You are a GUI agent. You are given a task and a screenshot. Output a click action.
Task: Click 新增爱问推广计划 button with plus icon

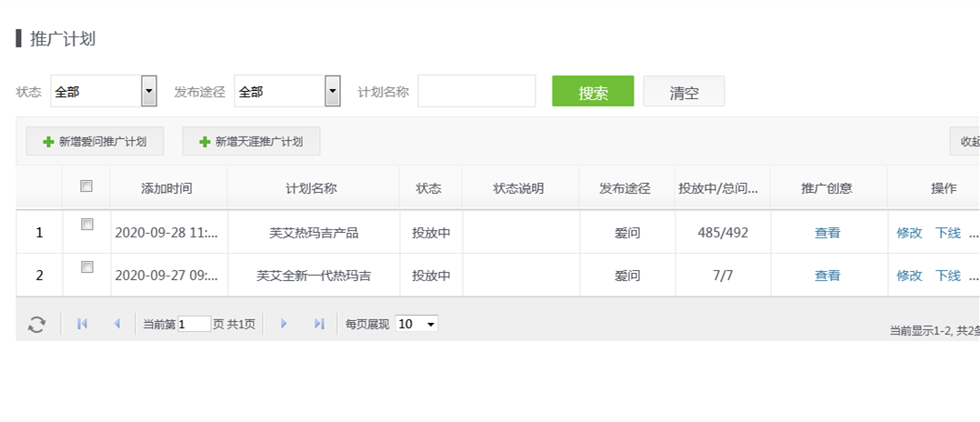(95, 141)
